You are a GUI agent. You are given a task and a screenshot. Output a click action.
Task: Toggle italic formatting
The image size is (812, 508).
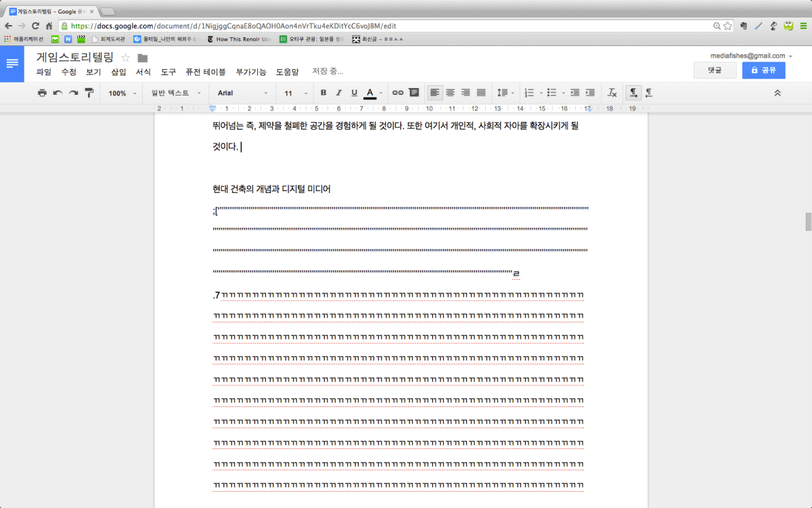[x=338, y=93]
